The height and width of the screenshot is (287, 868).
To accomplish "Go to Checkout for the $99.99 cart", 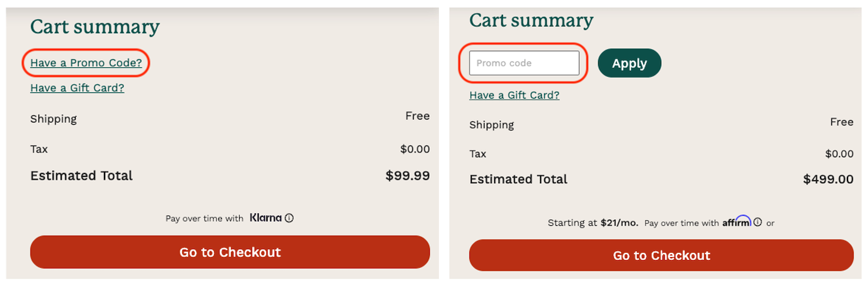I will (230, 252).
